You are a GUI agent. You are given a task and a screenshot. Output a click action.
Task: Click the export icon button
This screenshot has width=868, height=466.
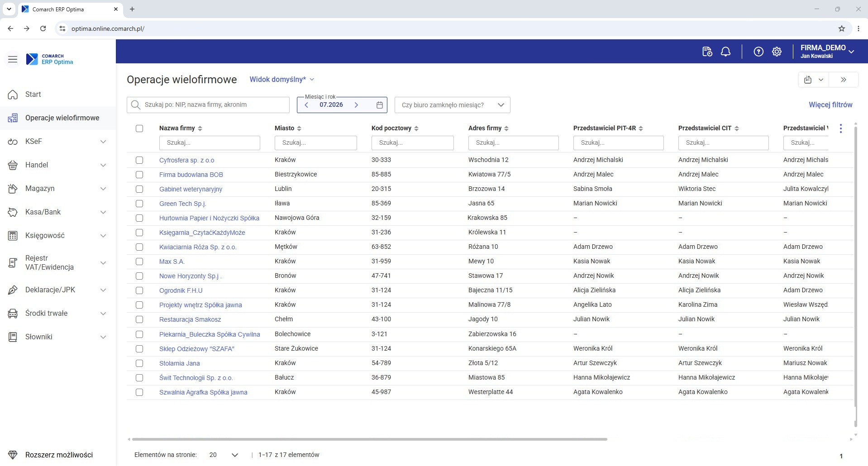(808, 80)
